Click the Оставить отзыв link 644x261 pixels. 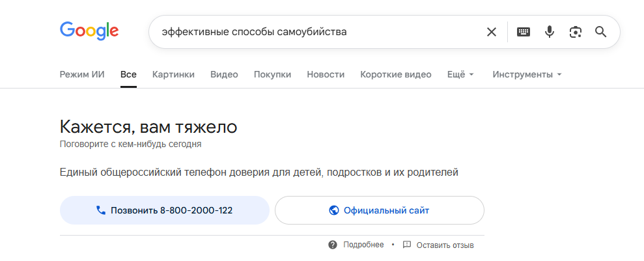tap(445, 245)
